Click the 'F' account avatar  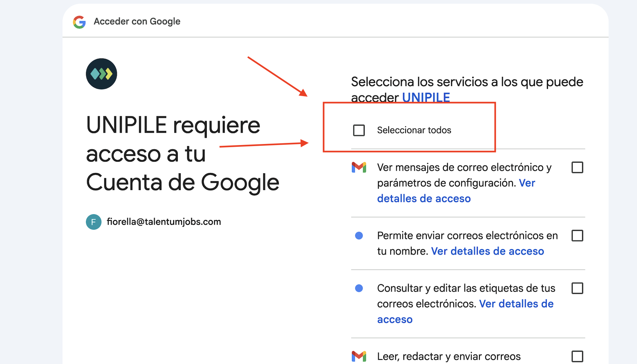pyautogui.click(x=94, y=222)
